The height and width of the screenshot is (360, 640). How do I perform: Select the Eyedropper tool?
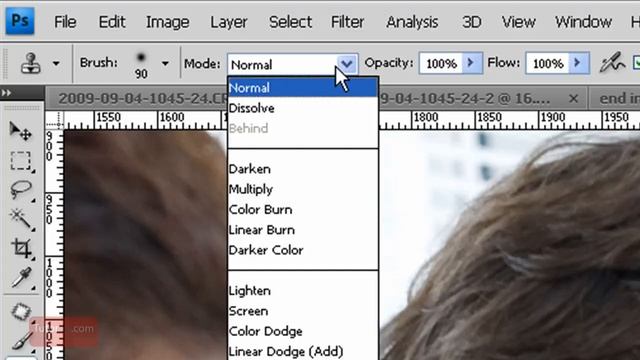click(x=21, y=278)
